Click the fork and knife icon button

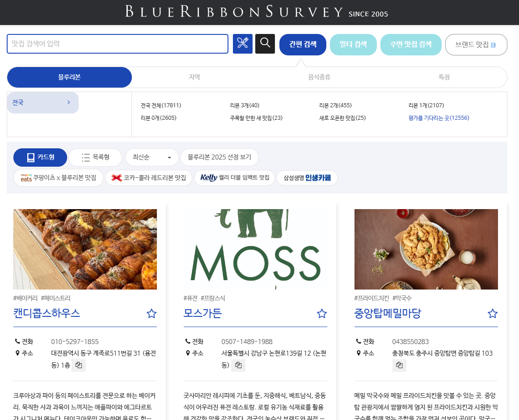click(x=243, y=44)
